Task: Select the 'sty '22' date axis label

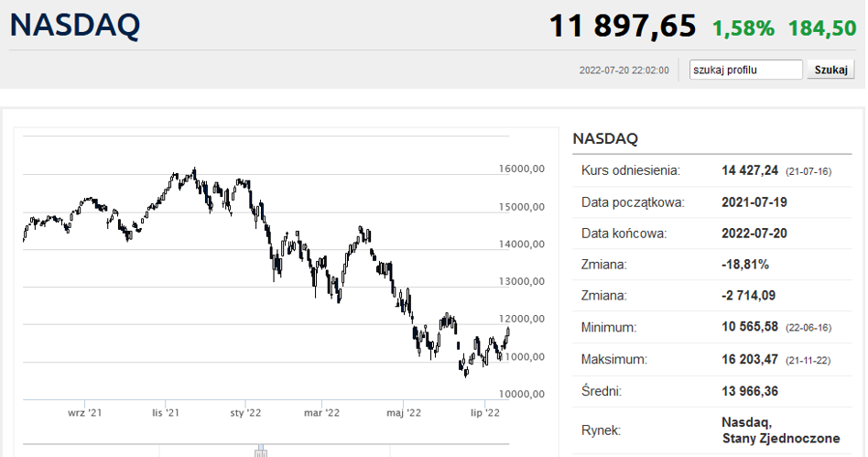Action: point(245,413)
